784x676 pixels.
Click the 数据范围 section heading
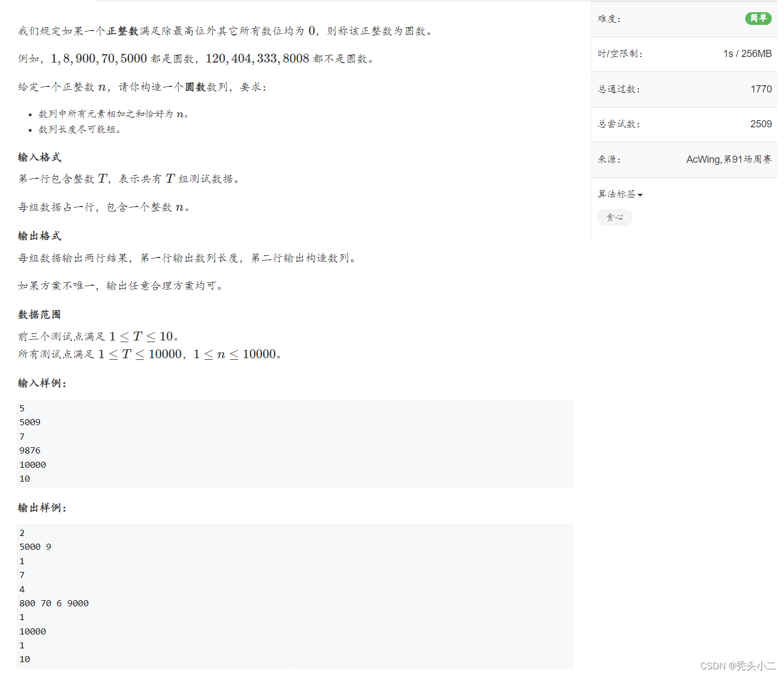coord(39,314)
